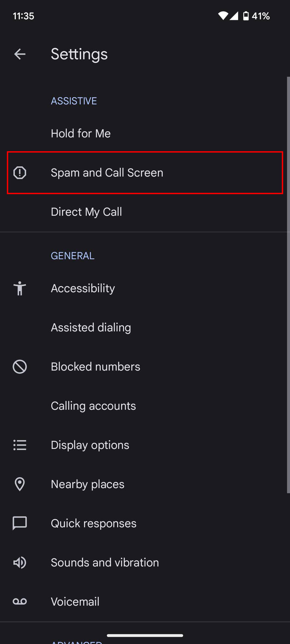Open Spam and Call Screen
The height and width of the screenshot is (644, 290).
[107, 173]
